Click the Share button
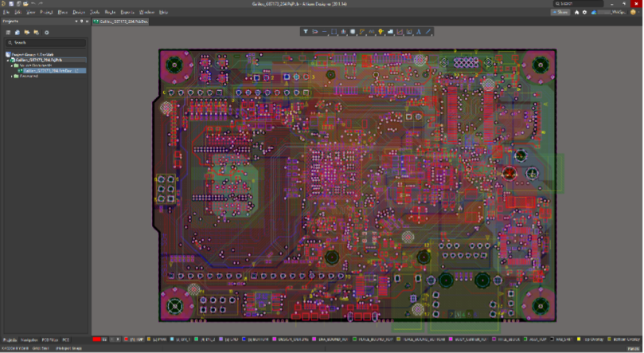644x353 pixels. point(560,12)
